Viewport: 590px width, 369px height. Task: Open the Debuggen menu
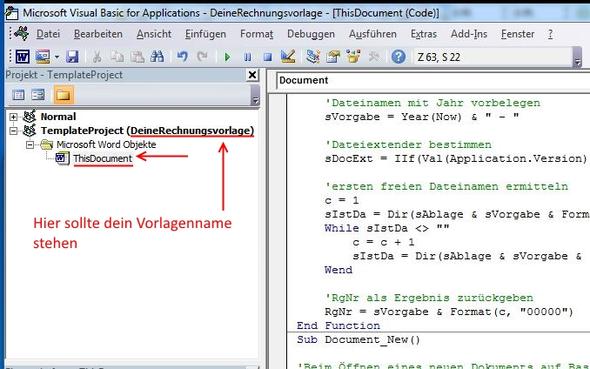tap(311, 34)
